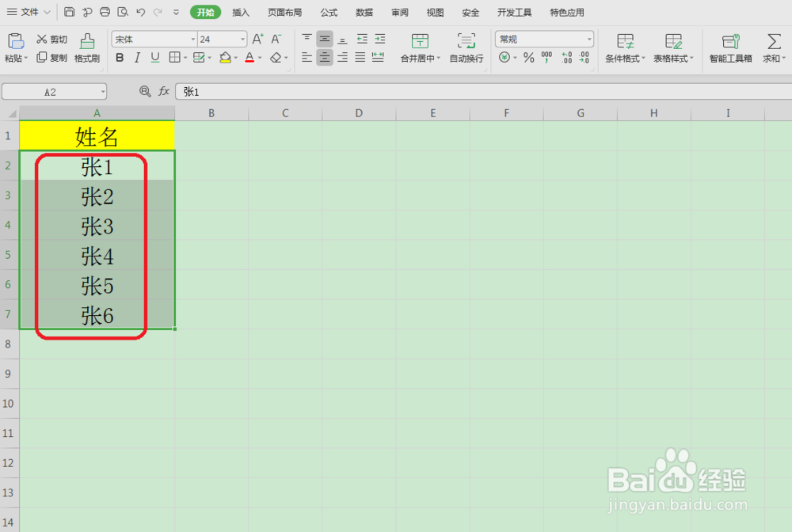Decrease indent icon

pyautogui.click(x=362, y=39)
